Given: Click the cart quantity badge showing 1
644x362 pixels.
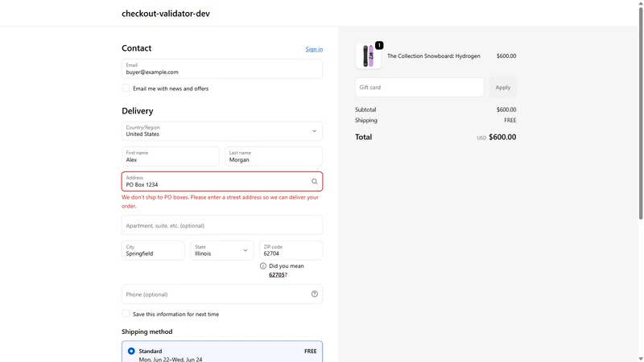Looking at the screenshot, I should pyautogui.click(x=379, y=45).
